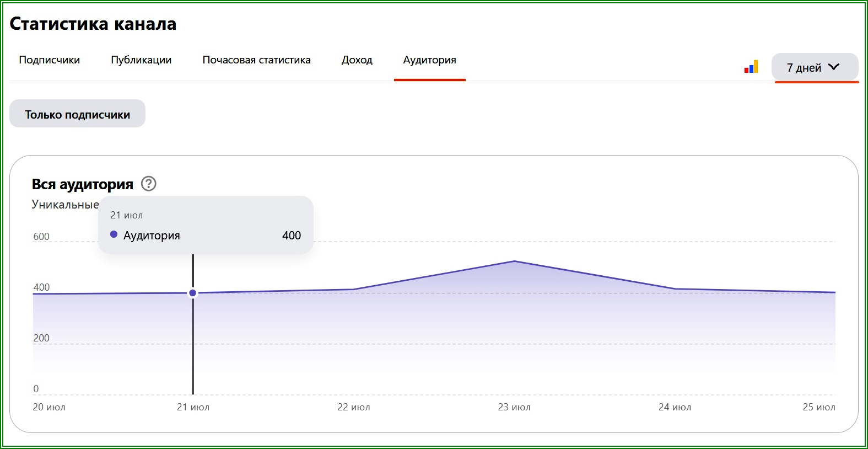
Task: Click the 25 июл axis label
Action: 819,407
